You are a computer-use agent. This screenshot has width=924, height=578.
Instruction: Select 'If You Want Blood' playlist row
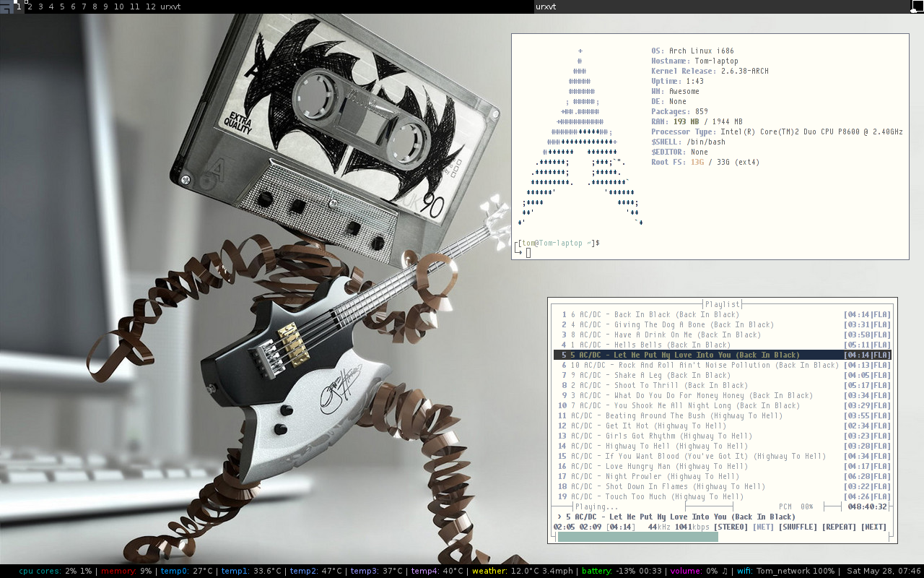723,456
